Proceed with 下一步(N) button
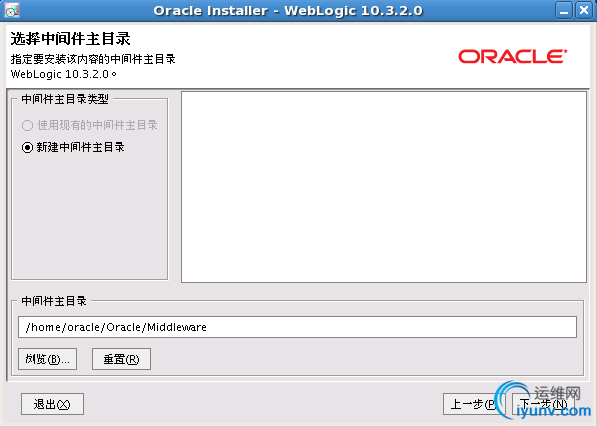The image size is (597, 427). [543, 404]
